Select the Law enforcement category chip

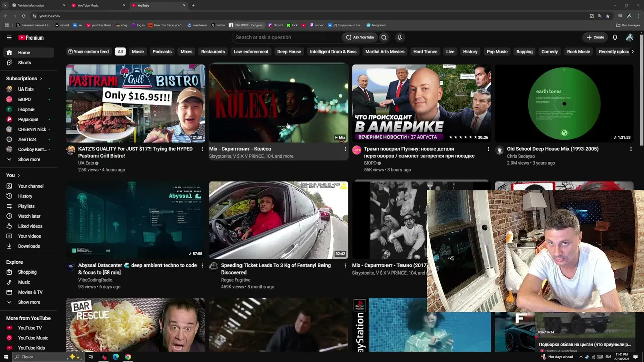(251, 52)
